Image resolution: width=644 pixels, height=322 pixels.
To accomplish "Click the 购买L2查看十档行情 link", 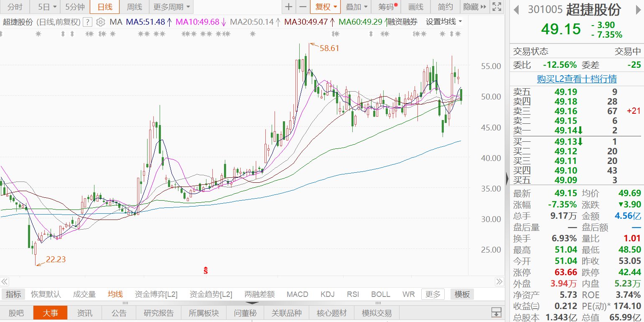I will point(577,79).
